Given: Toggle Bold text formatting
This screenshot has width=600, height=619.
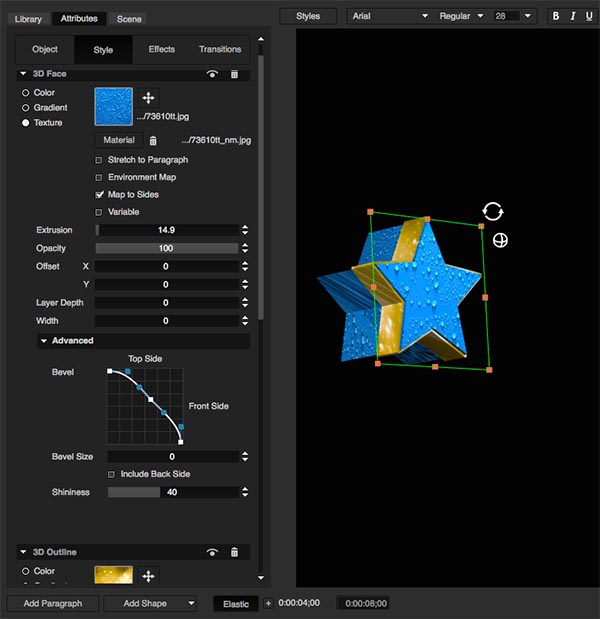Looking at the screenshot, I should (x=556, y=16).
